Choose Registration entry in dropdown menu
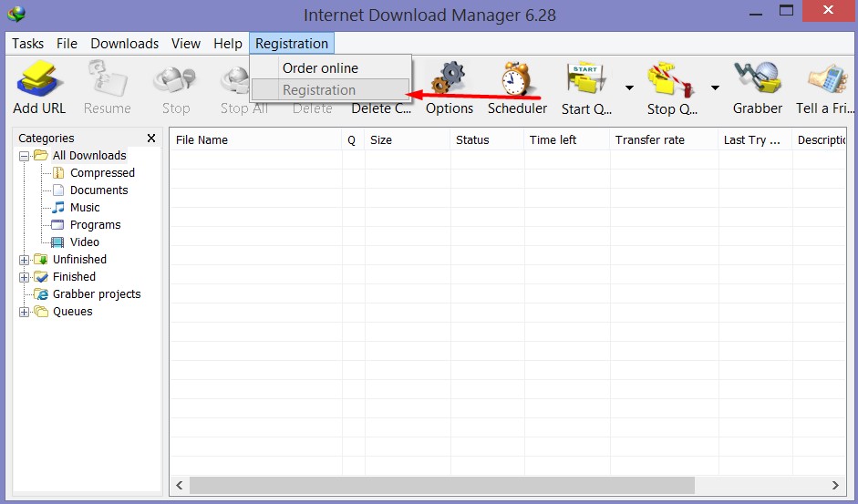Viewport: 858px width, 504px height. (330, 89)
